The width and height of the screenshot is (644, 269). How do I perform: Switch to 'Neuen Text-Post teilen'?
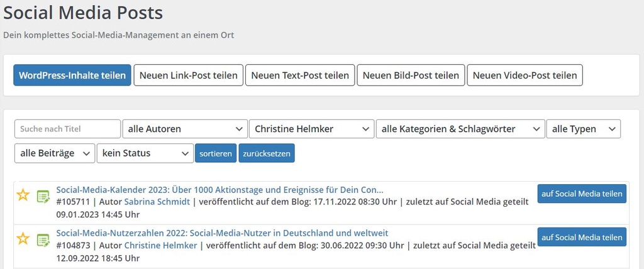tap(300, 75)
